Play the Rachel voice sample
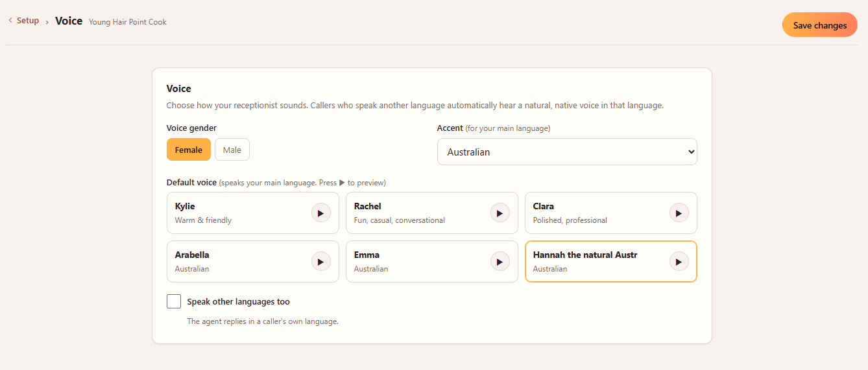The width and height of the screenshot is (868, 370). point(500,213)
